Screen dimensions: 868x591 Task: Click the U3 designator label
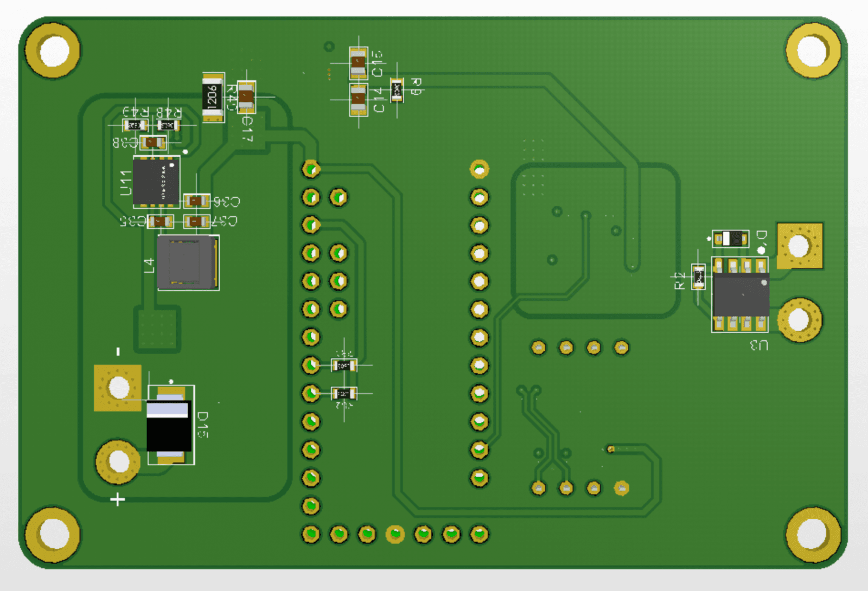click(x=759, y=345)
